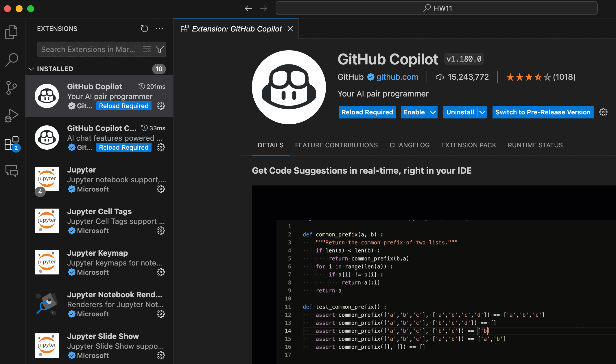Switch to the FEATURE CONTRIBUTIONS tab
The height and width of the screenshot is (364, 616).
pyautogui.click(x=336, y=145)
